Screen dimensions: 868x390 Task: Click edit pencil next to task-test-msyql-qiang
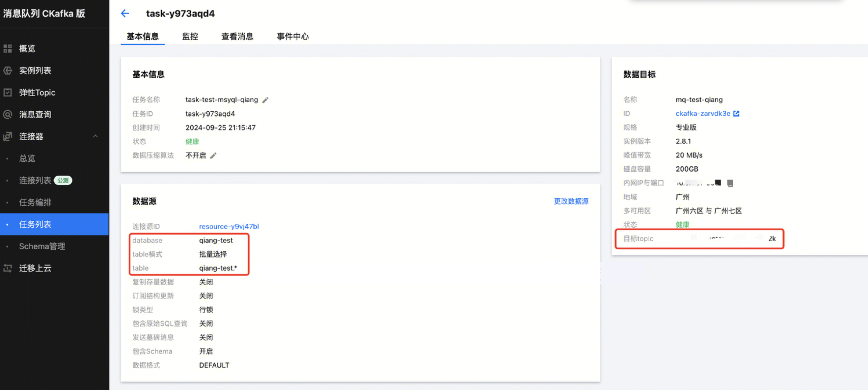pos(265,100)
